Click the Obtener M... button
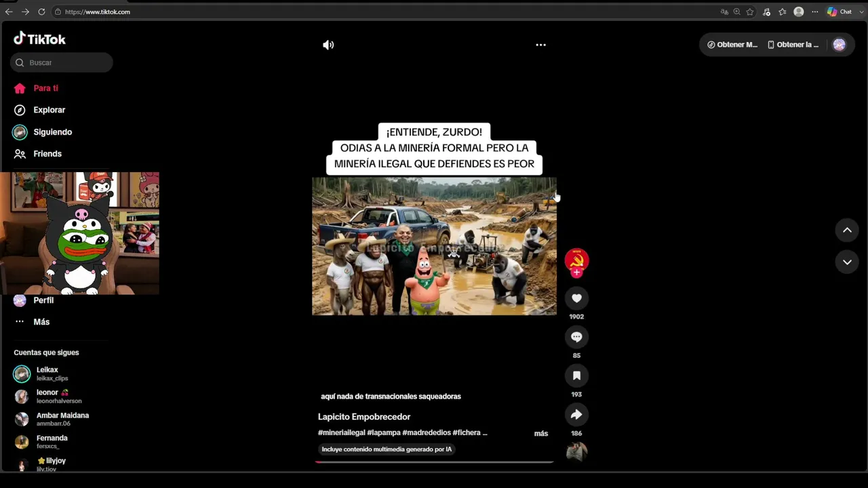The height and width of the screenshot is (488, 868). pos(732,45)
